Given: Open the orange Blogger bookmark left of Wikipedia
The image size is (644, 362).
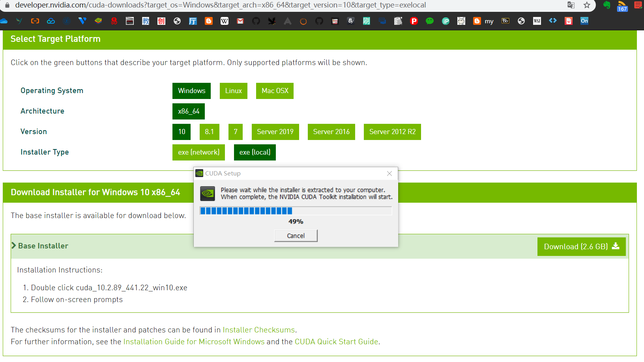Looking at the screenshot, I should coord(209,21).
